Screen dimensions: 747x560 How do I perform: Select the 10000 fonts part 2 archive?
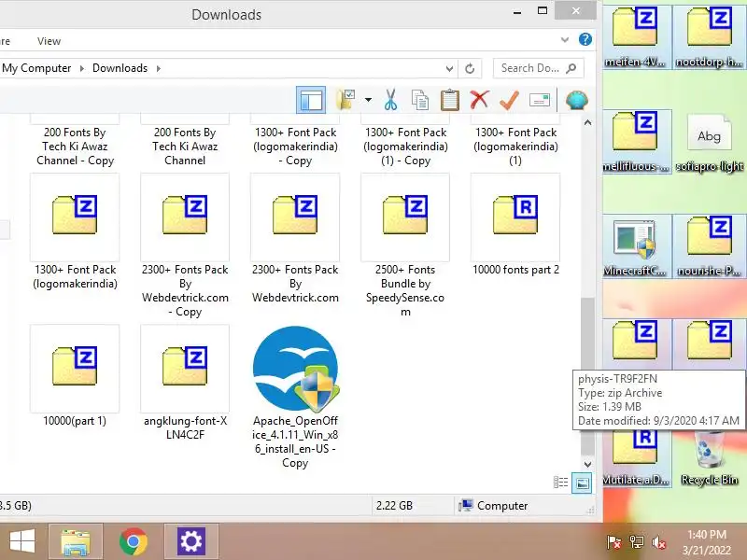(515, 225)
